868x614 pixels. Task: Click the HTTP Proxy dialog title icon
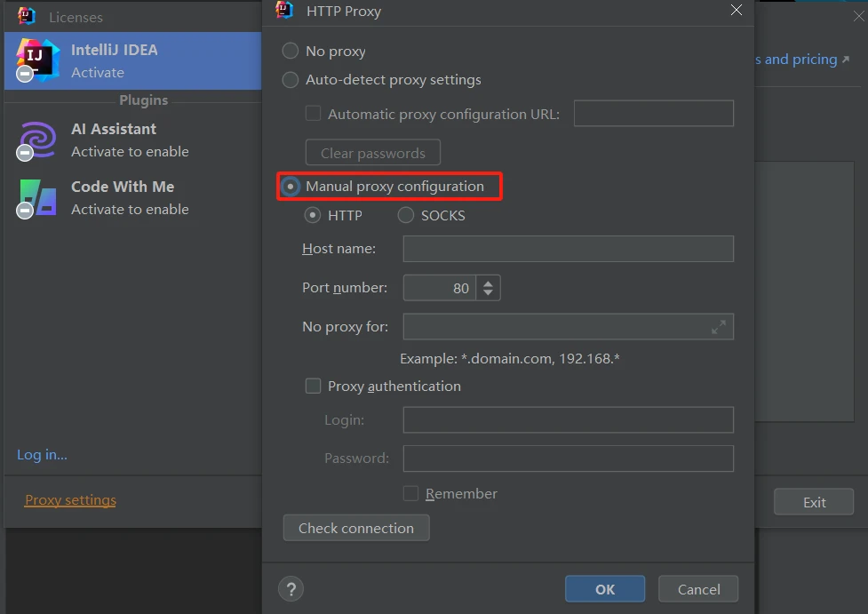pos(284,10)
